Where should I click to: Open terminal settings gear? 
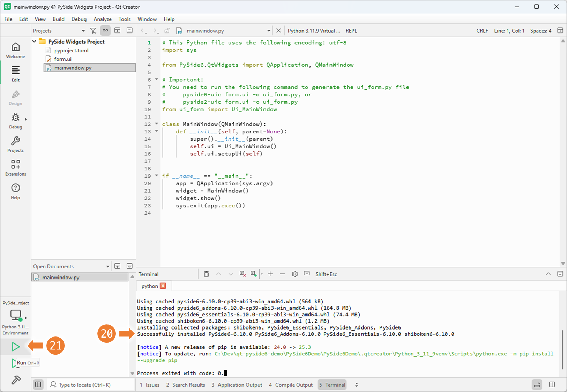click(295, 274)
